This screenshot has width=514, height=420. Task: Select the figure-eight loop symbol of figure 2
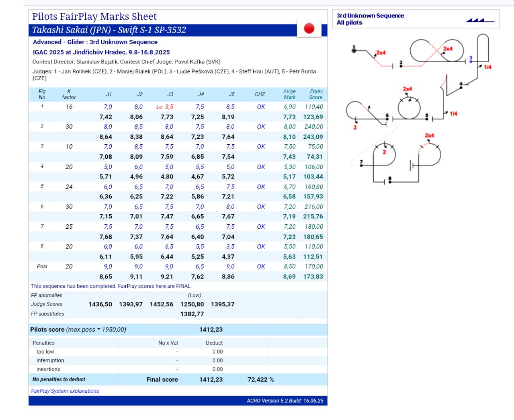pyautogui.click(x=437, y=51)
